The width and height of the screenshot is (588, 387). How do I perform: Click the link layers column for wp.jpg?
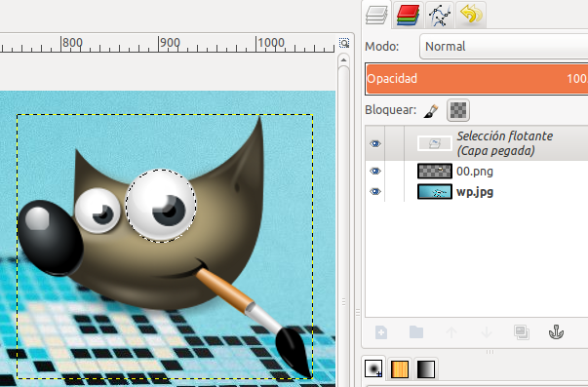[x=395, y=192]
